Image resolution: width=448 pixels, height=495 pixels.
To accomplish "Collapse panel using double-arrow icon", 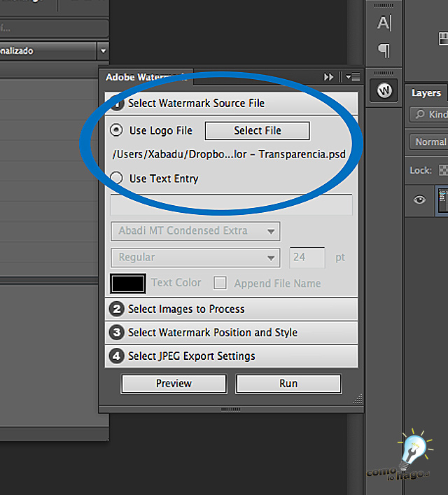I will pos(329,77).
